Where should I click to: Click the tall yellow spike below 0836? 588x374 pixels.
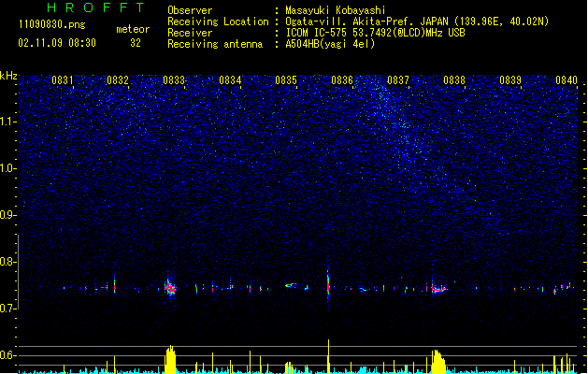[328, 356]
